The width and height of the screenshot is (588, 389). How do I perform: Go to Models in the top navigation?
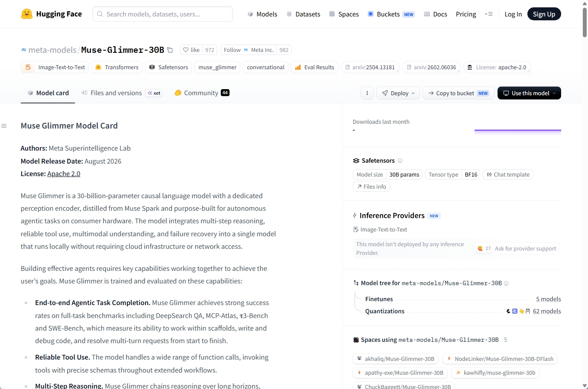click(x=262, y=14)
